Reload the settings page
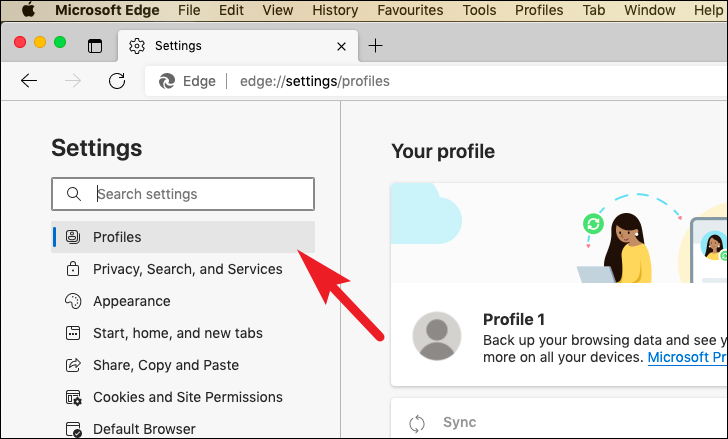Screen dimensions: 728x439 117,81
